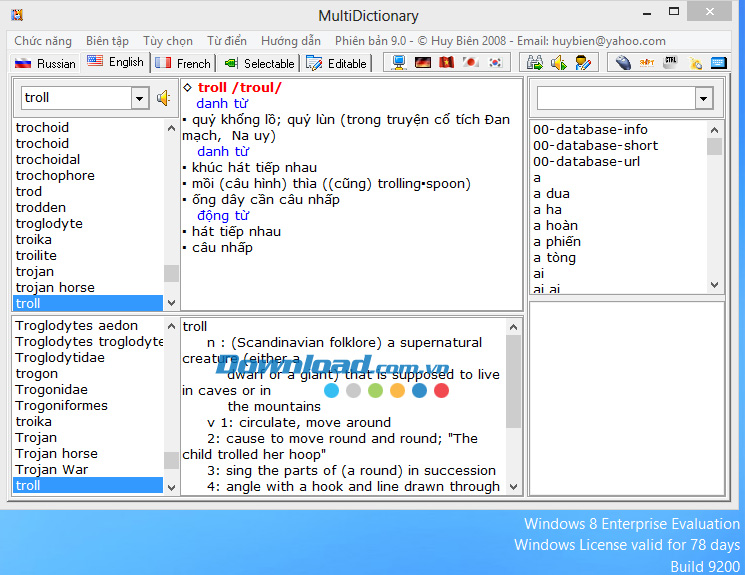745x575 pixels.
Task: Click the CTRL key icon
Action: click(671, 63)
